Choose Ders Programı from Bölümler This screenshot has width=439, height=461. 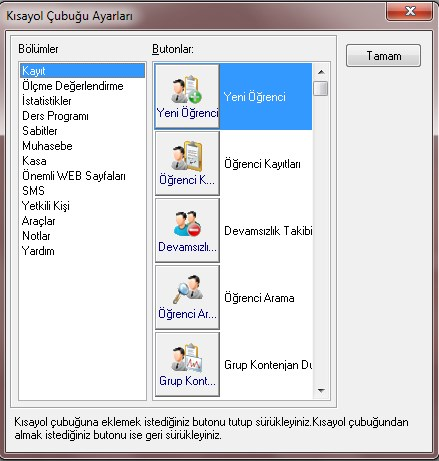55,116
